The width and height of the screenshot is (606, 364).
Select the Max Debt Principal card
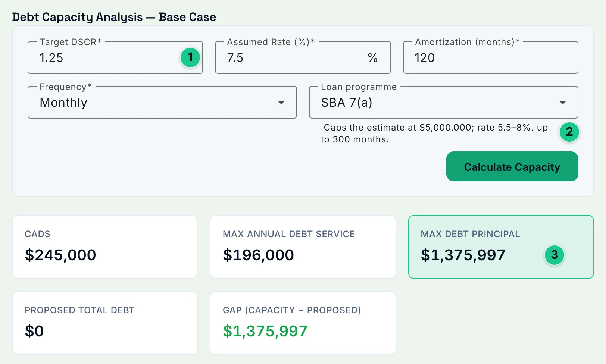pos(501,247)
